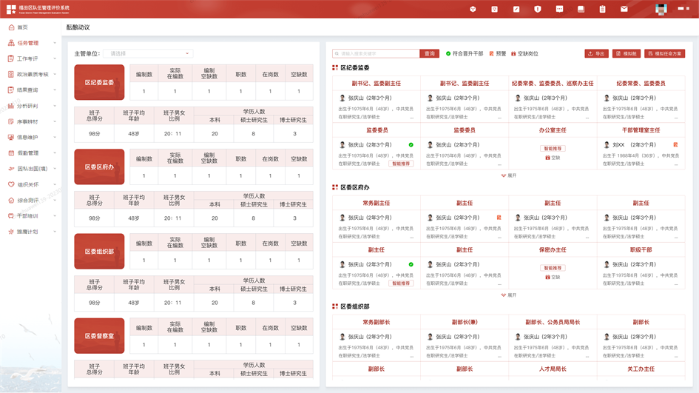Toggle the green 符合晋升干部 legend filter
The width and height of the screenshot is (699, 393).
coord(465,53)
